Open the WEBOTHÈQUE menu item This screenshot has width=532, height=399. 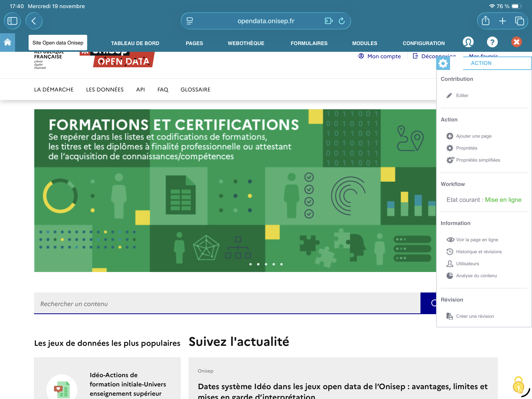(246, 43)
